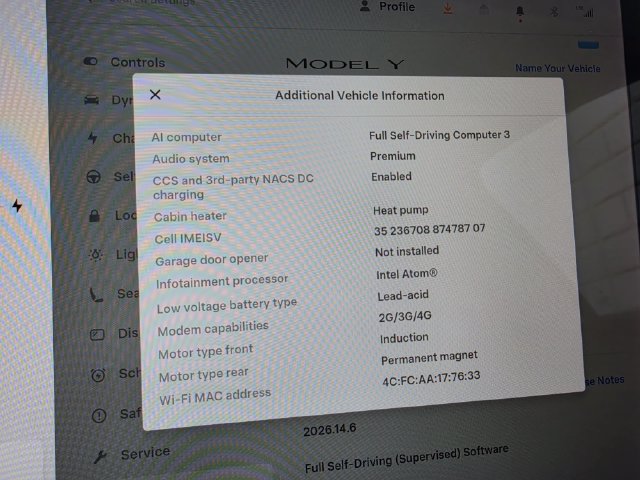Click the Schedule alarm clock icon
The image size is (640, 480).
pos(98,375)
